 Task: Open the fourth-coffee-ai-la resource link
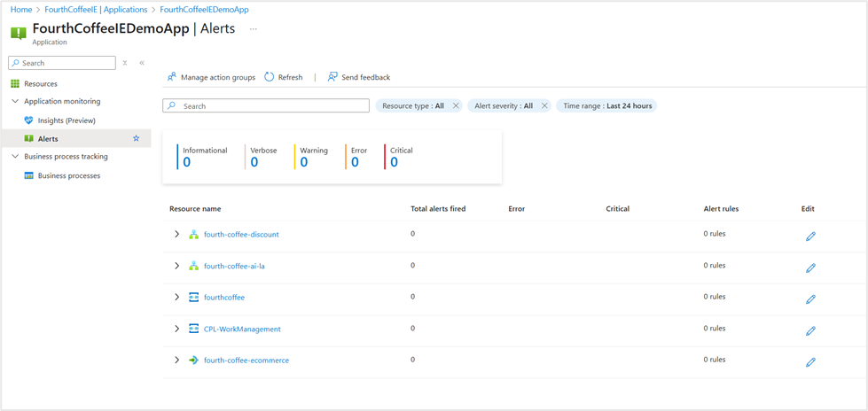point(234,266)
